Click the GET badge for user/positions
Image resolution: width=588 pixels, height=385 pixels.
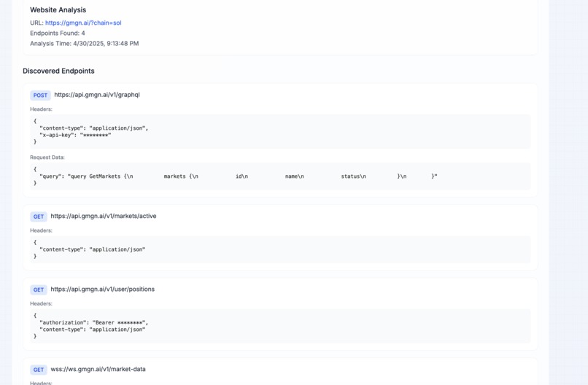click(39, 289)
